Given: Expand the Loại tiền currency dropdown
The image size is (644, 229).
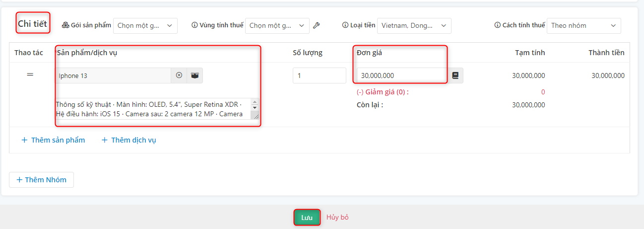Looking at the screenshot, I should [x=414, y=25].
